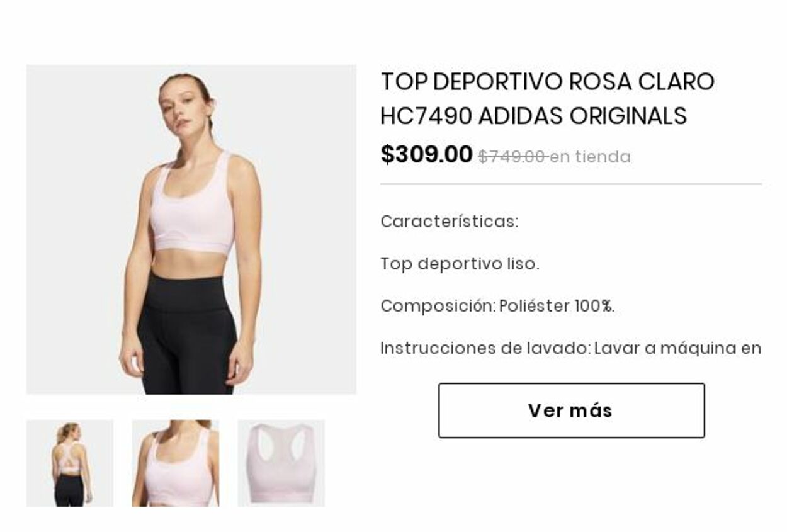Click the crossed-out $749.00 price
The image size is (787, 532).
(x=512, y=157)
